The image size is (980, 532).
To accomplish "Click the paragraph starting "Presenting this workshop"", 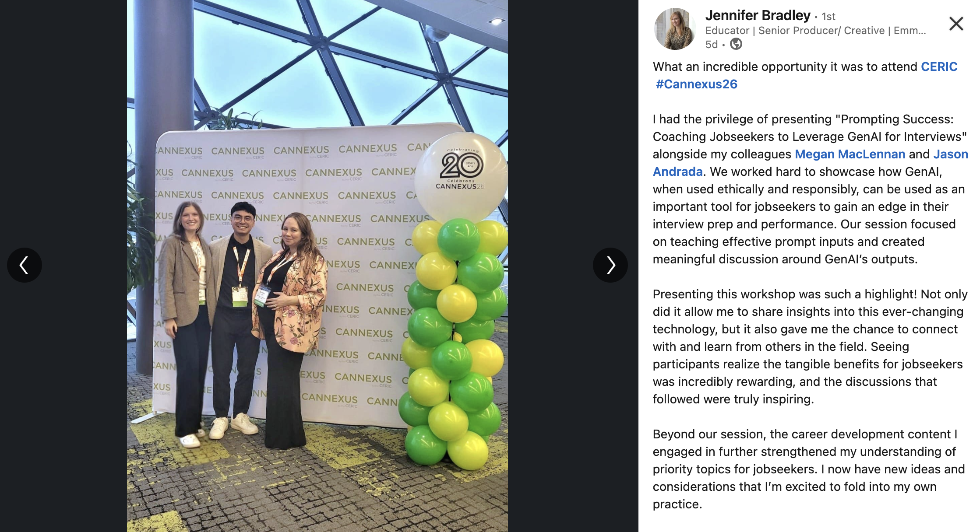I will [810, 346].
